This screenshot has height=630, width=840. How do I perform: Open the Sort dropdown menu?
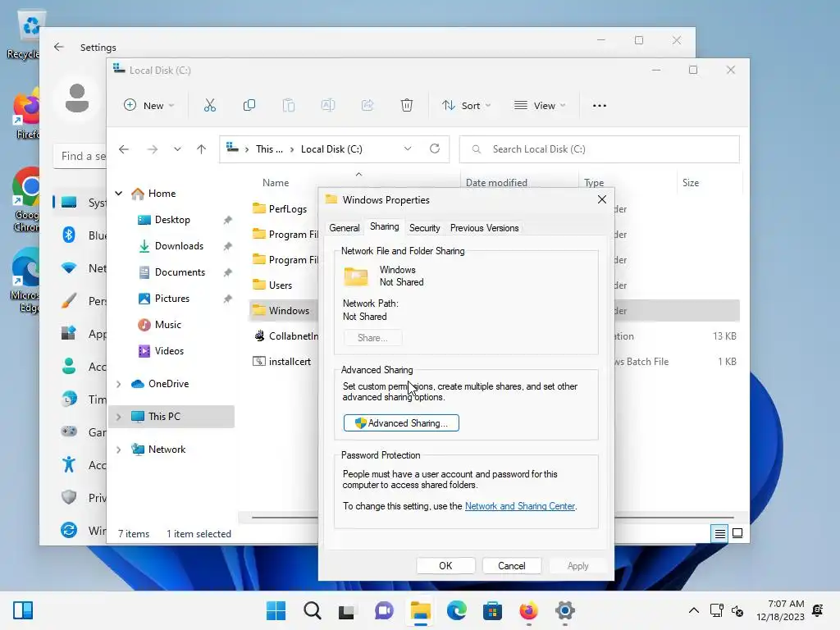(466, 106)
